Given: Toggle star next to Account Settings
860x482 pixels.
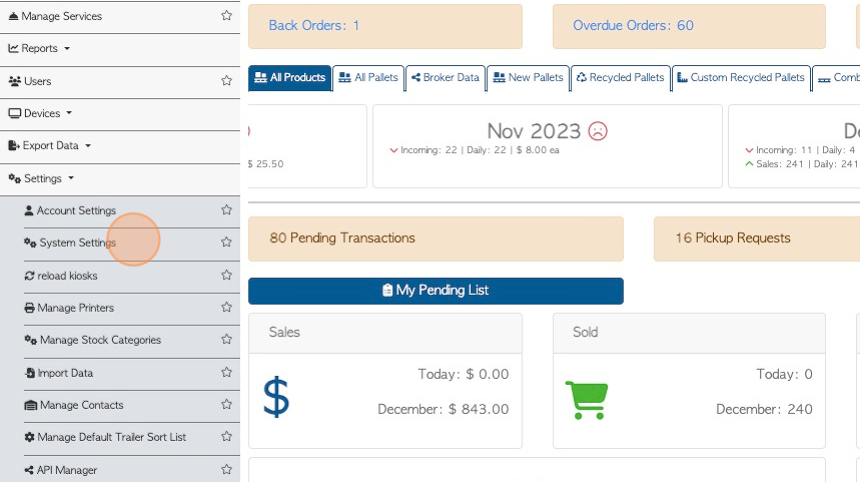Looking at the screenshot, I should [x=226, y=210].
